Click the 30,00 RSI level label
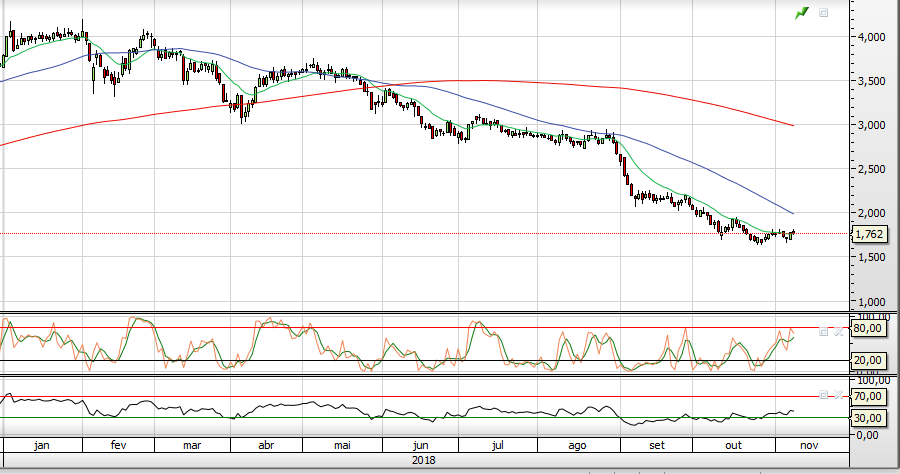 tap(867, 418)
